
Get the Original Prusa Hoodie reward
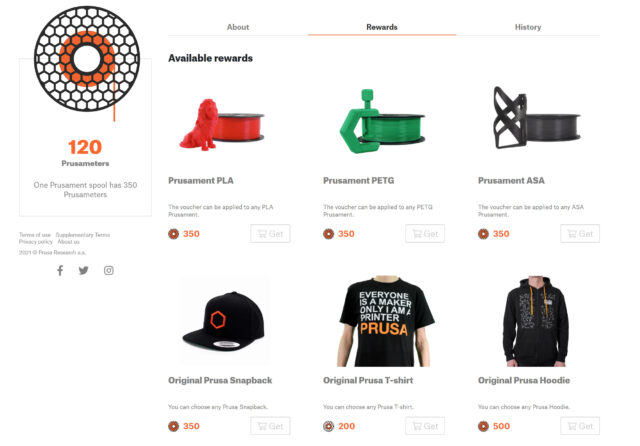pos(580,426)
